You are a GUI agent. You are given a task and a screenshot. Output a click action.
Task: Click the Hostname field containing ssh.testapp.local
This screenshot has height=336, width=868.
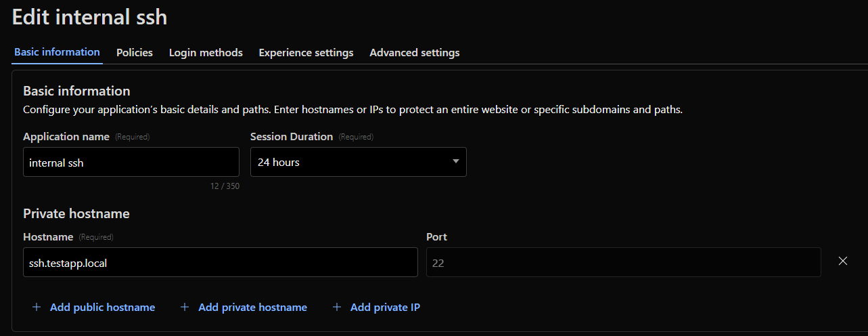click(x=221, y=262)
